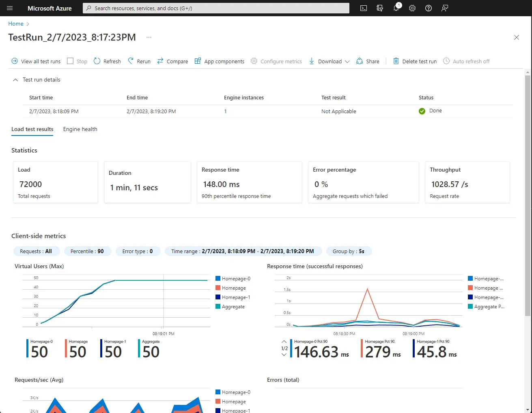Screen dimensions: 532x413
Task: Click the Refresh icon
Action: click(97, 61)
